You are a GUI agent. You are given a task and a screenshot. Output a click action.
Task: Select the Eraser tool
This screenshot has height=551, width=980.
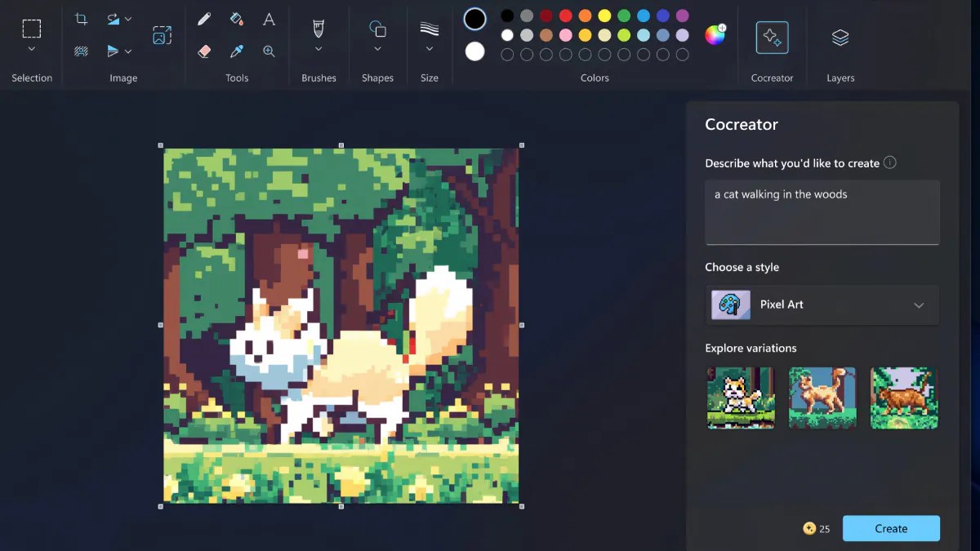[204, 51]
